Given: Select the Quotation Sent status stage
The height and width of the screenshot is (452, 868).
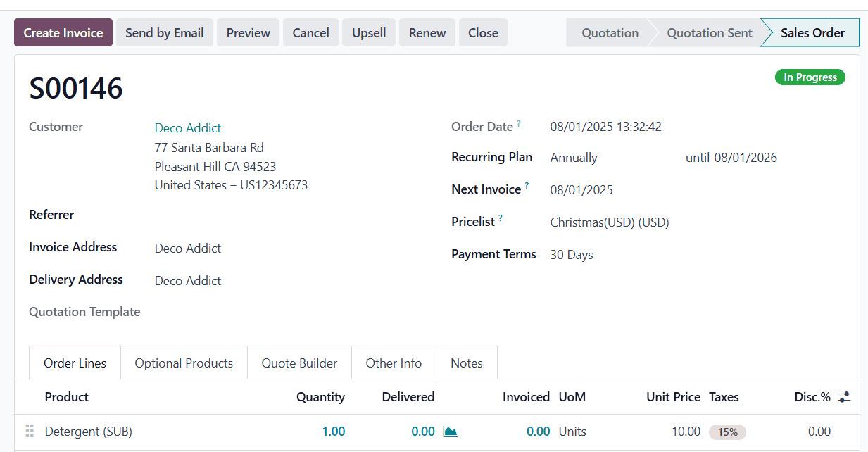Looking at the screenshot, I should (x=709, y=33).
